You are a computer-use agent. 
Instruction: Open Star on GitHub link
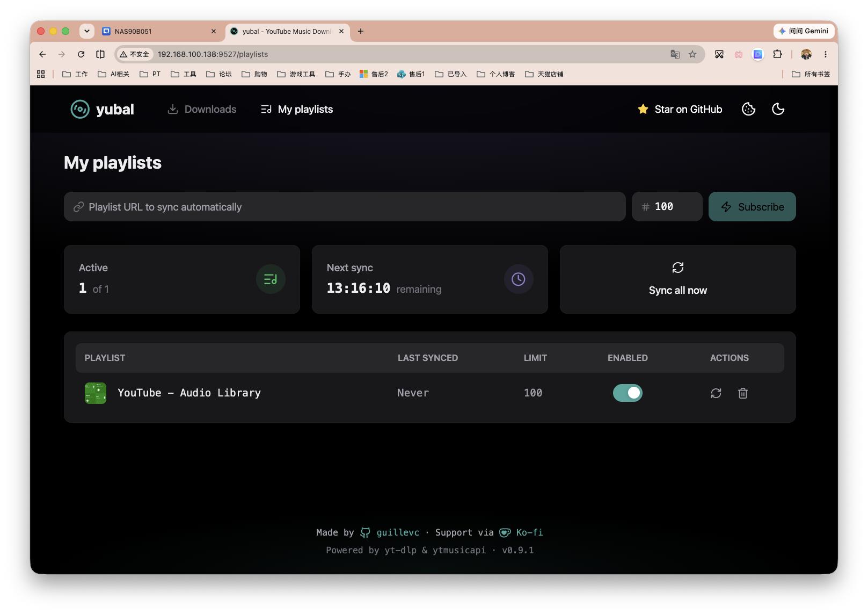(x=680, y=109)
